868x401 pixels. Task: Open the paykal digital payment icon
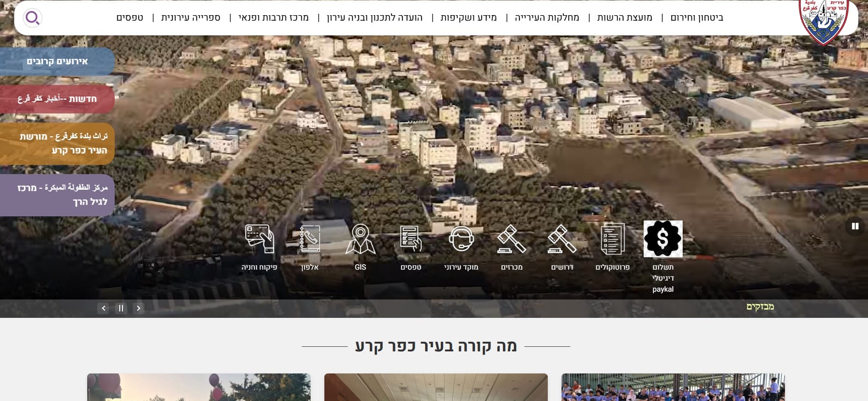[x=662, y=239]
